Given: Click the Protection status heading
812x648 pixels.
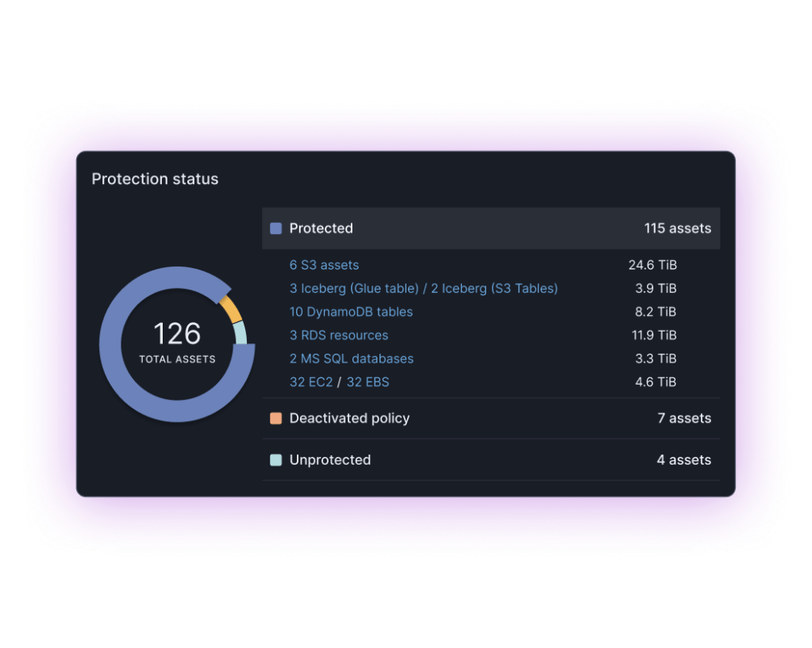Looking at the screenshot, I should tap(155, 179).
